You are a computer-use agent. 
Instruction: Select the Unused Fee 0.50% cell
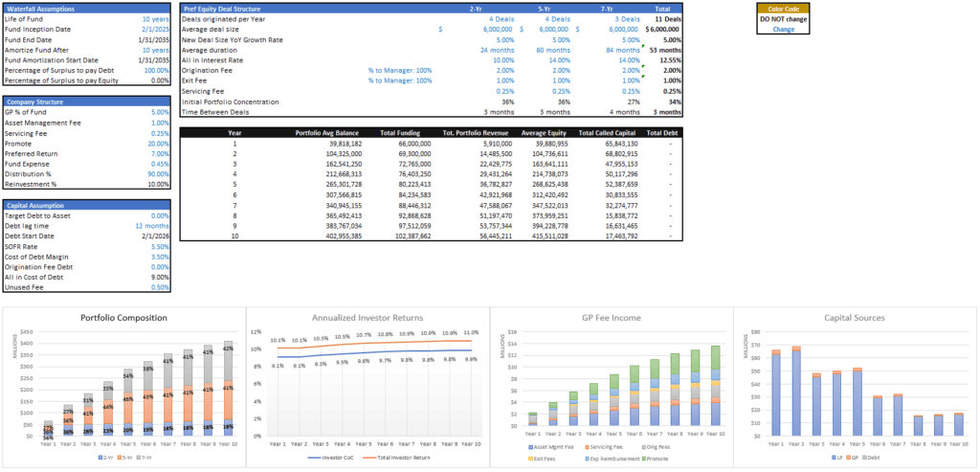[160, 287]
